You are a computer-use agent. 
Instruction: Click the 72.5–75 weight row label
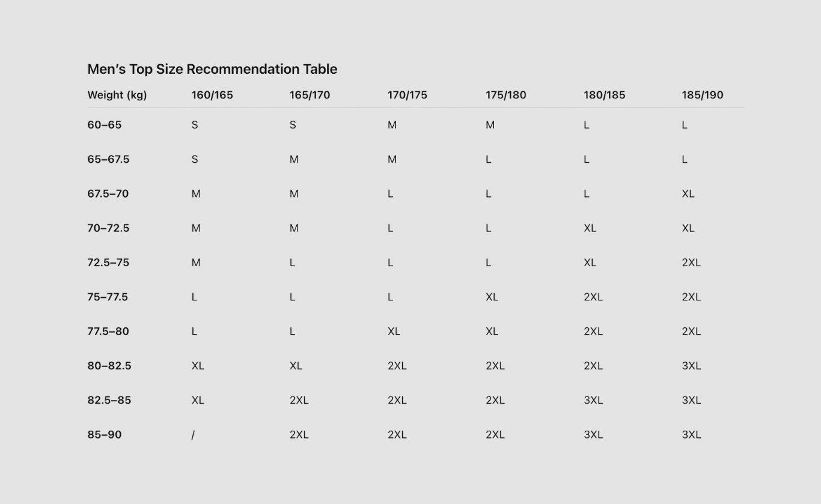click(x=108, y=263)
